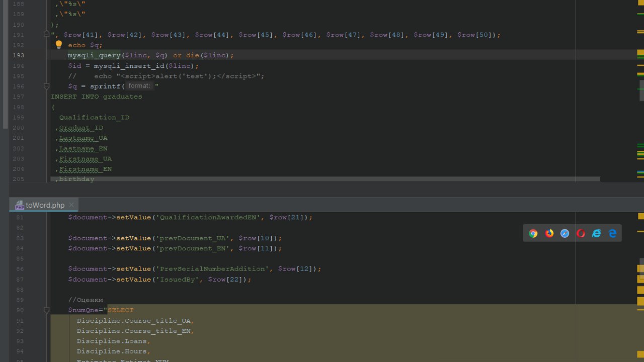Viewport: 644px width, 362px height.
Task: Place cursor on 'mysqli_query' call
Action: [x=94, y=55]
